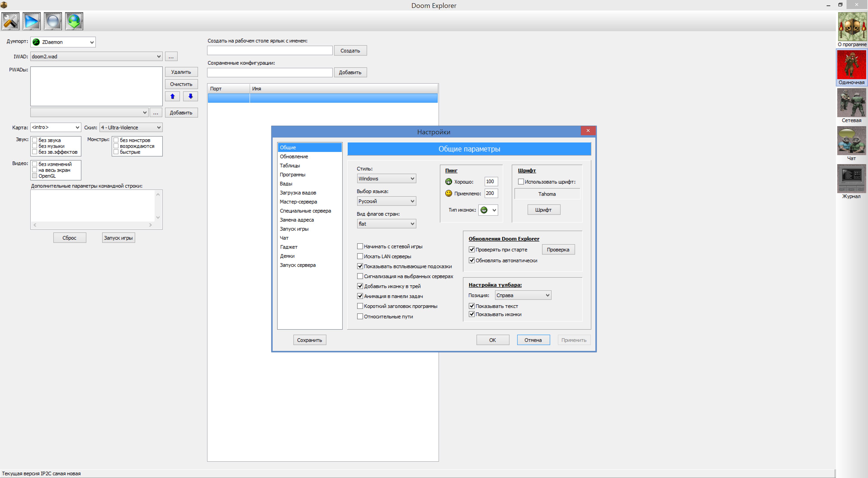This screenshot has height=478, width=868.
Task: Select 'Загрузка вадов' settings section
Action: tap(298, 192)
